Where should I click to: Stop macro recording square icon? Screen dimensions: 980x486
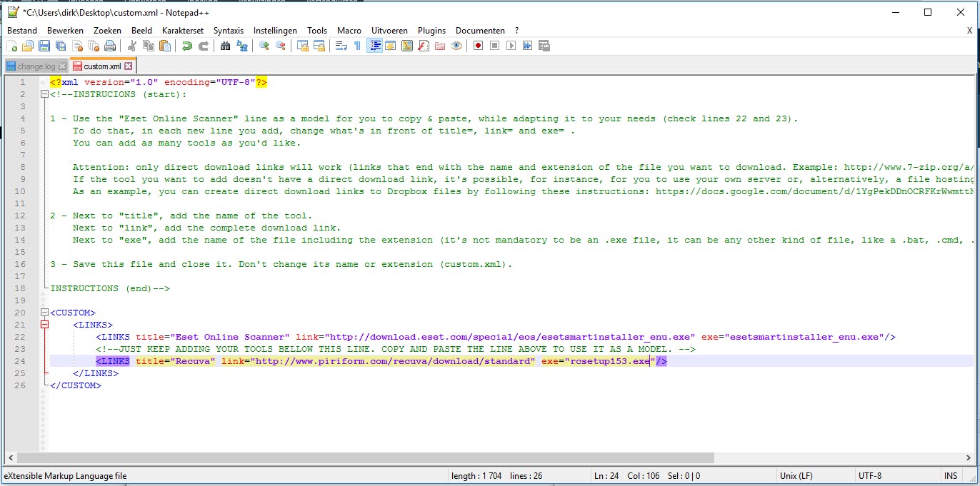click(x=494, y=46)
